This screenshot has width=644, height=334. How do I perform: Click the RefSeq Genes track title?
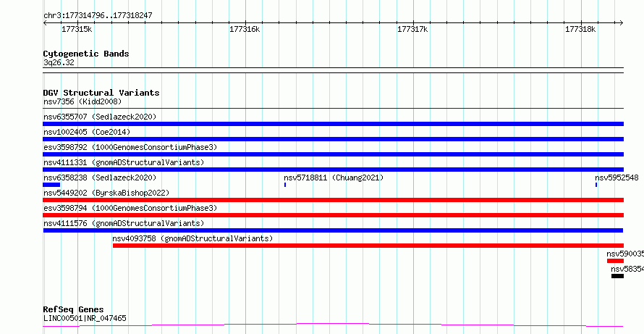(74, 309)
